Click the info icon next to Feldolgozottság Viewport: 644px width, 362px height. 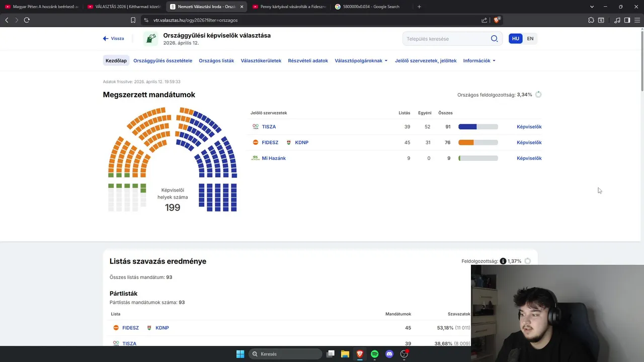[x=503, y=261]
